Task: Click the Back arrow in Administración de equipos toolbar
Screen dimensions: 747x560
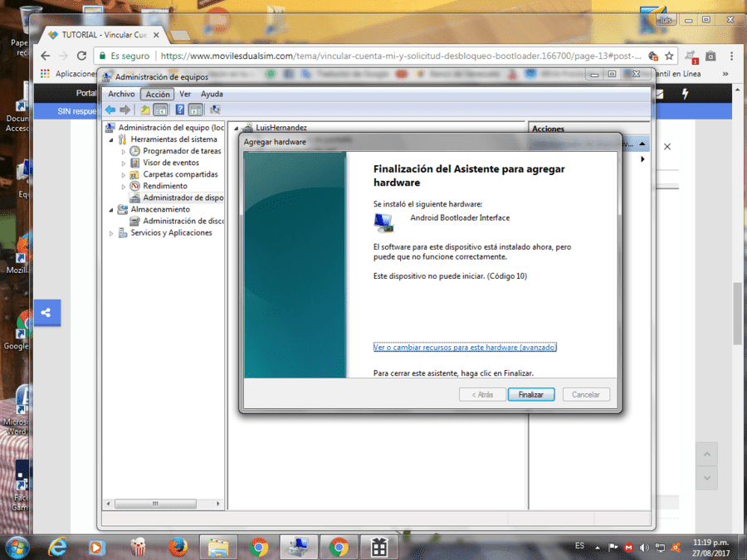Action: point(110,110)
